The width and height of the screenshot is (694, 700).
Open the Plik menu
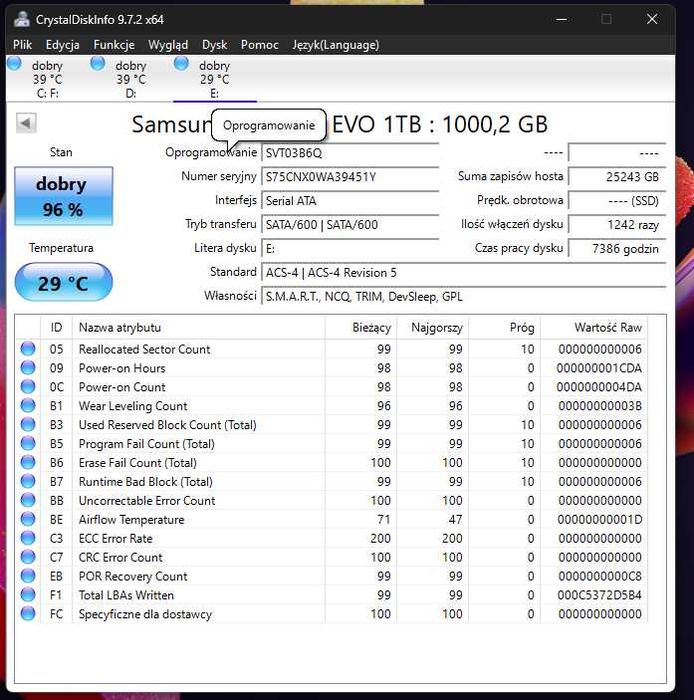pos(22,45)
